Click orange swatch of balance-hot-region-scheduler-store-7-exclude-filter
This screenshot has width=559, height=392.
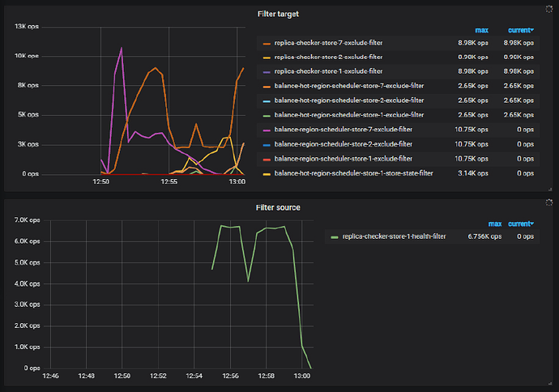(x=267, y=87)
